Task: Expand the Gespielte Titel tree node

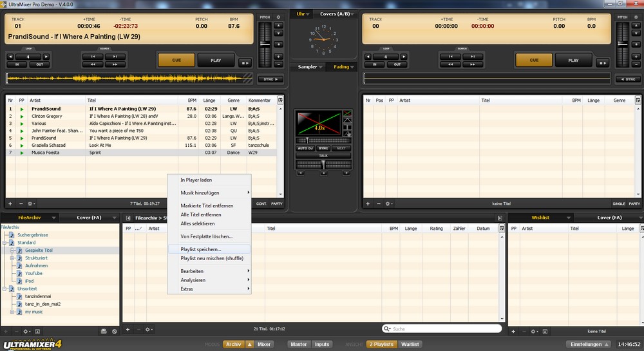Action: pos(12,251)
